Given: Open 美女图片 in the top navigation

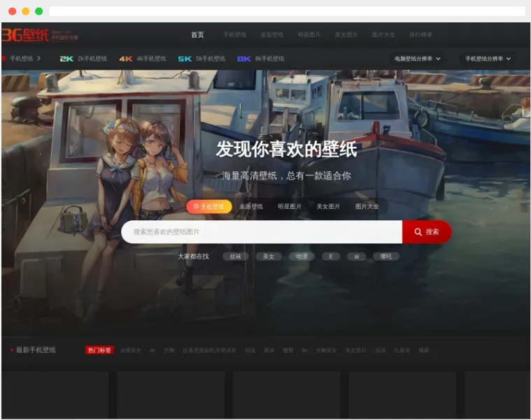Looking at the screenshot, I should pos(346,35).
